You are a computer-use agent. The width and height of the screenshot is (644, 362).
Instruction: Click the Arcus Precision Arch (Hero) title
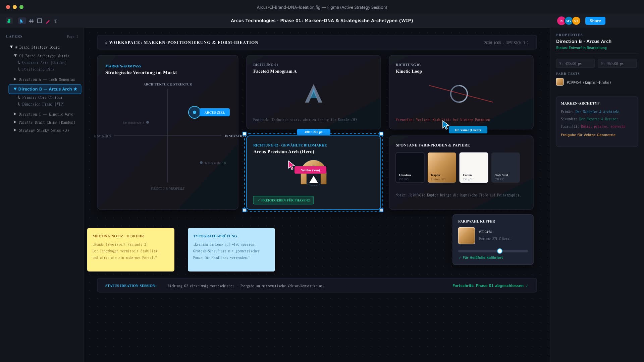pos(284,152)
